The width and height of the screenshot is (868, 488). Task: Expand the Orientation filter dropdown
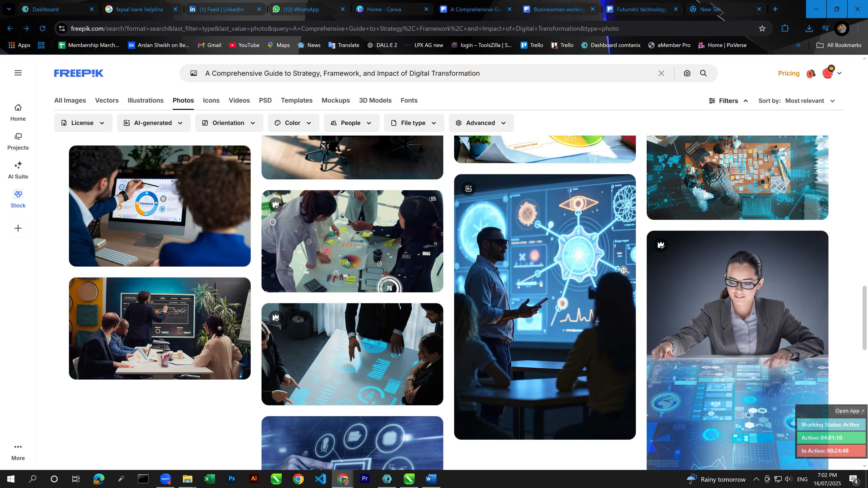[x=229, y=123]
